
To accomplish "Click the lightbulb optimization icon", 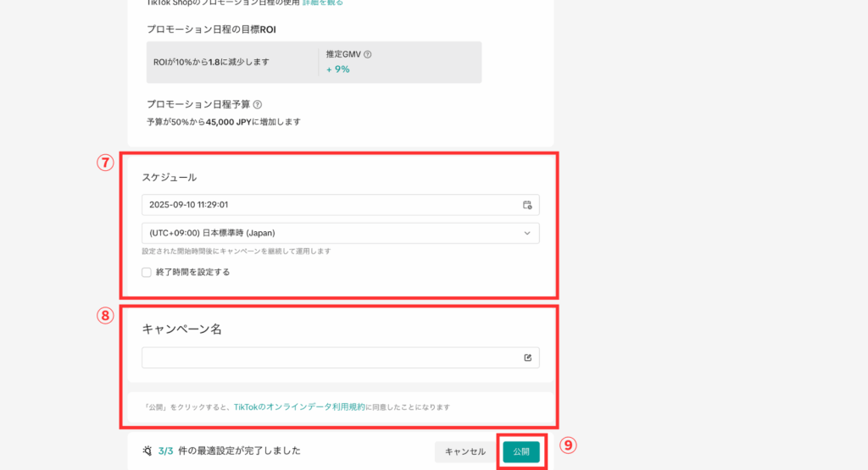I will coord(147,451).
